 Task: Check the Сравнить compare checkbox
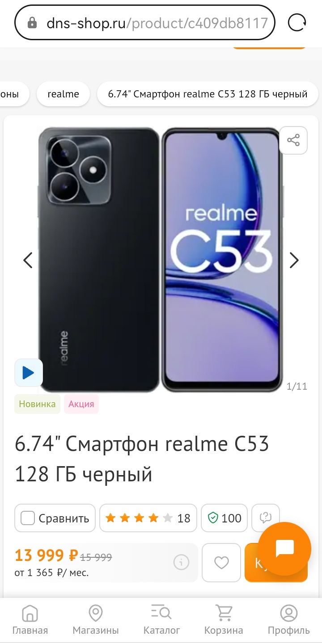tap(28, 518)
